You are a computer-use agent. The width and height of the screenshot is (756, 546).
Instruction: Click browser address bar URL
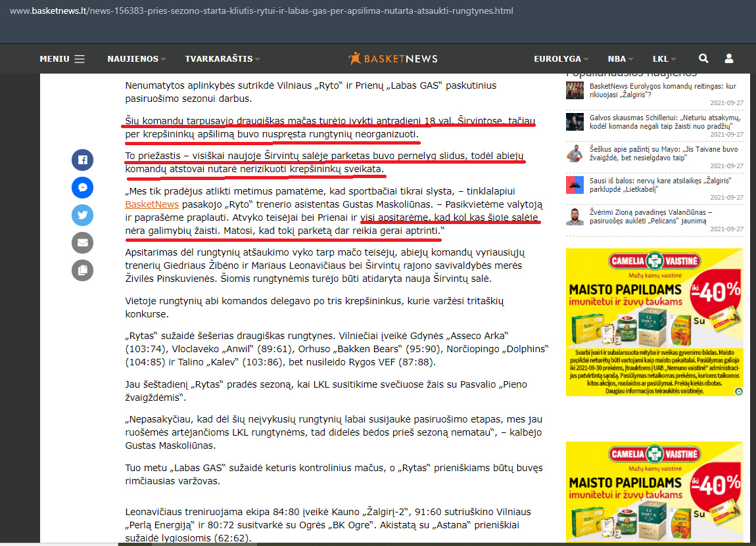click(262, 11)
